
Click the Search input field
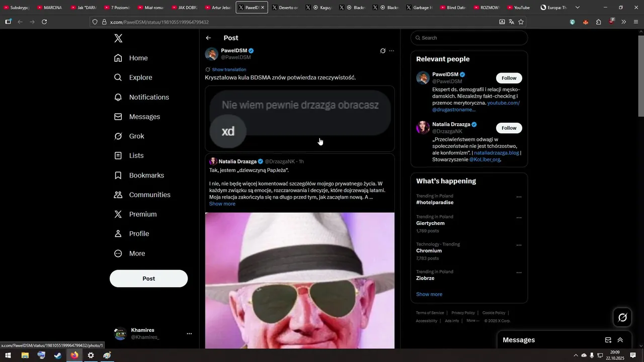pyautogui.click(x=469, y=38)
